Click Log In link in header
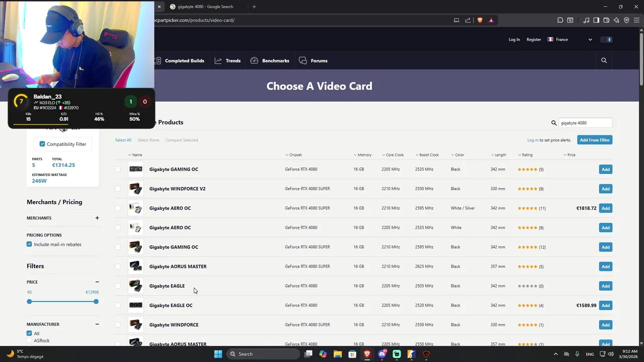This screenshot has width=644, height=362. [514, 39]
